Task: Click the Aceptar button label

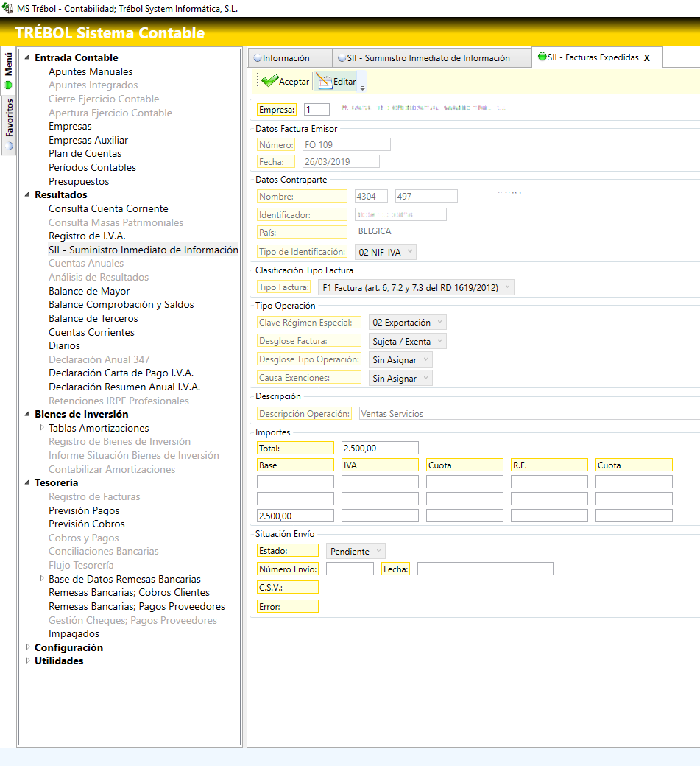Action: (294, 82)
